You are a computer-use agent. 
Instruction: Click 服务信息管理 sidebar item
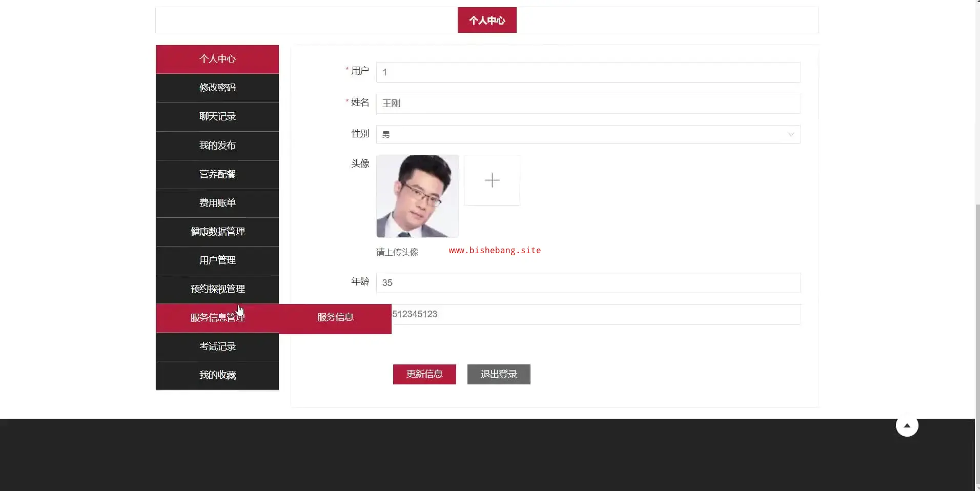[x=217, y=318]
